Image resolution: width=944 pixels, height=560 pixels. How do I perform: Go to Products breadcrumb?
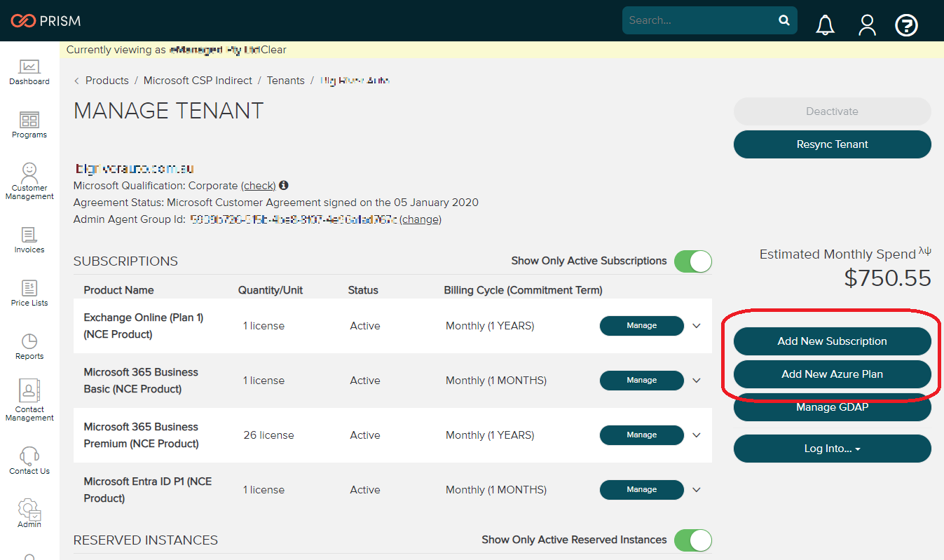pos(107,81)
